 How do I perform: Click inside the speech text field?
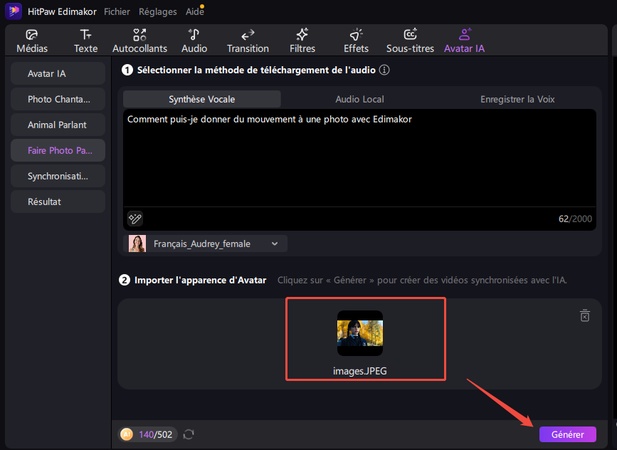pos(360,160)
